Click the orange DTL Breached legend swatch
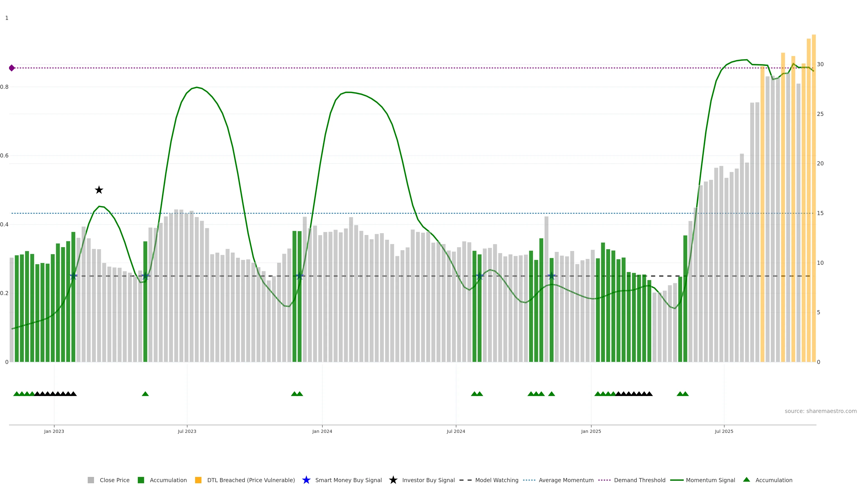The width and height of the screenshot is (868, 488). [198, 480]
